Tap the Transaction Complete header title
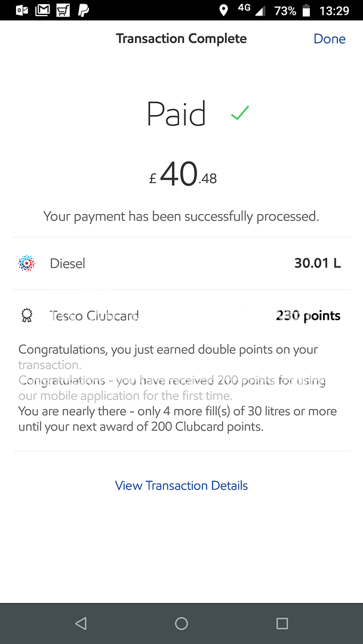Screen dimensions: 363x644 pos(181,39)
